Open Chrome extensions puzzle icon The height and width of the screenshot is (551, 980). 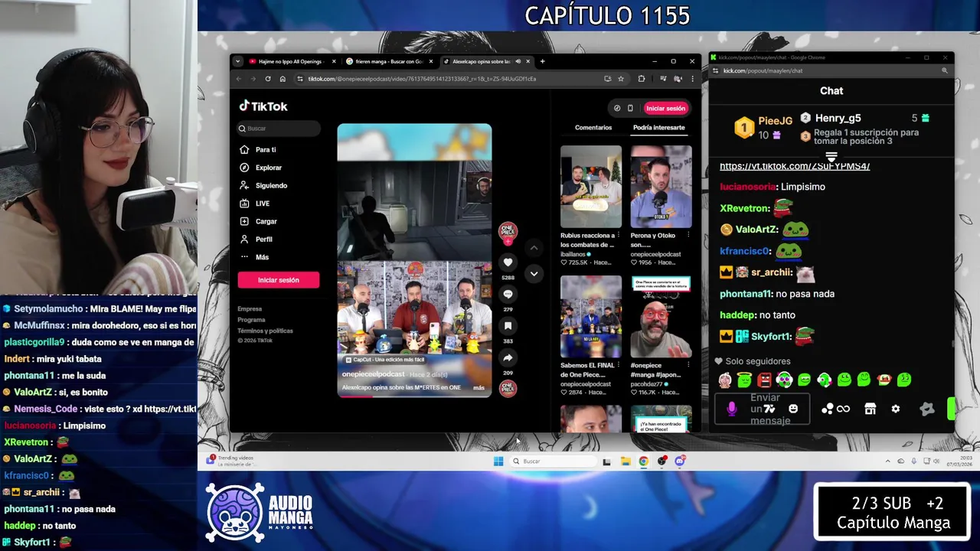click(x=641, y=79)
